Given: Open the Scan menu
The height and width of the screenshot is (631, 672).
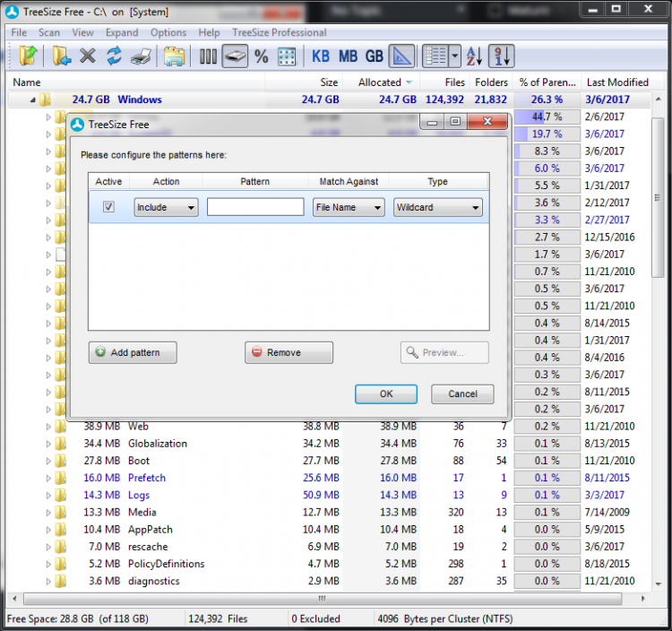Looking at the screenshot, I should tap(49, 32).
